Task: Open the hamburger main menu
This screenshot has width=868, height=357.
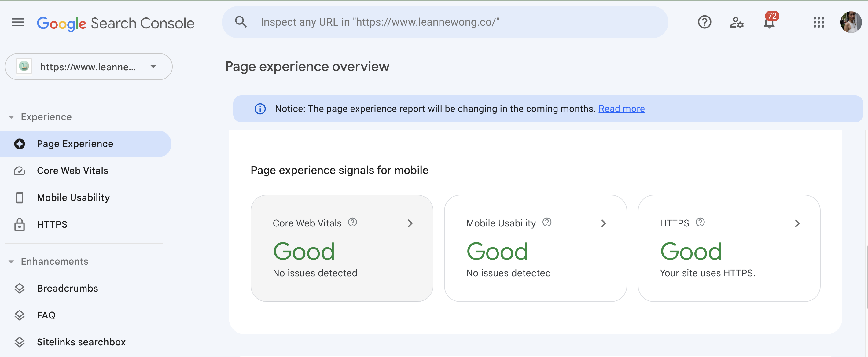Action: tap(18, 22)
